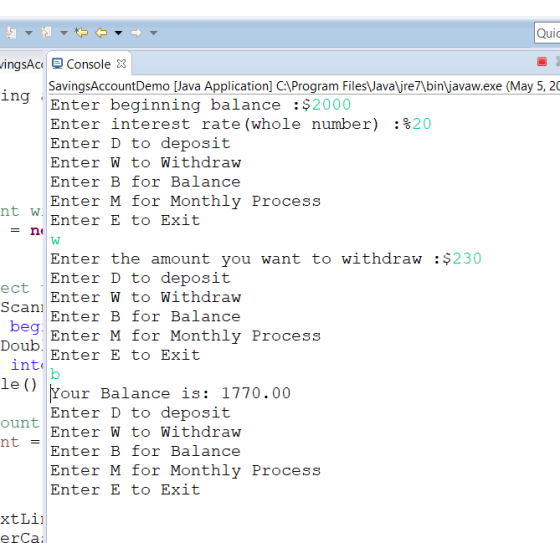Screen dimensions: 560x543
Task: Click the last 'Enter M for Monthly Process' line
Action: click(185, 470)
